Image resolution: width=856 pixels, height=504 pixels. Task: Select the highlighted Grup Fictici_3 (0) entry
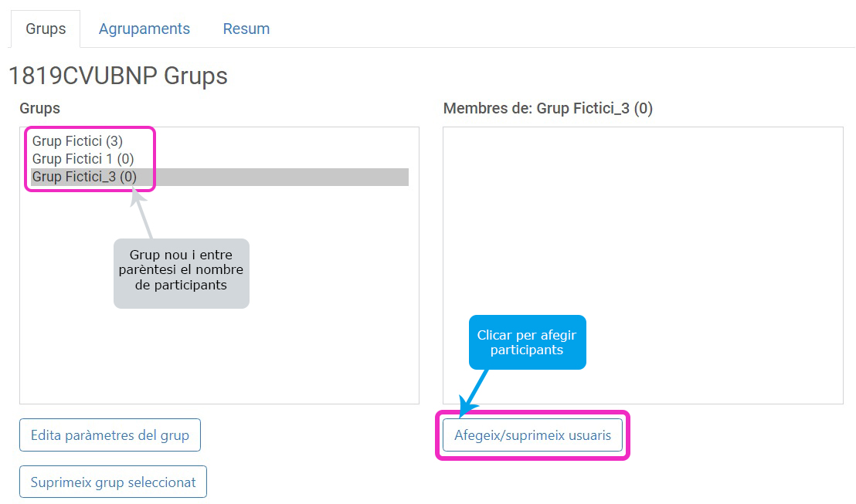click(84, 177)
